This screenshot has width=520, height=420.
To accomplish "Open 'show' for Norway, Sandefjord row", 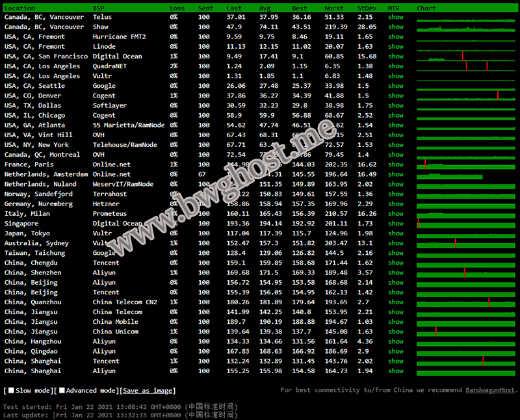I will pos(396,194).
